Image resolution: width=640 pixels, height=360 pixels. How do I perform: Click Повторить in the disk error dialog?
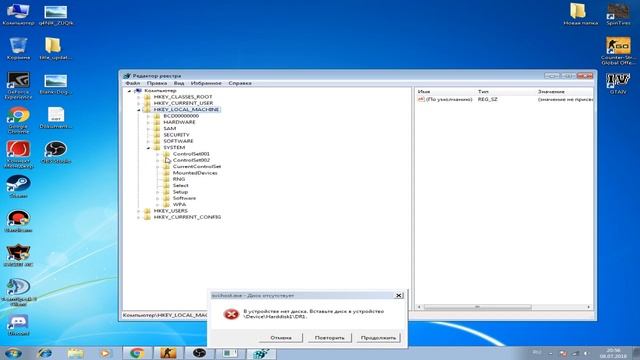[x=329, y=338]
